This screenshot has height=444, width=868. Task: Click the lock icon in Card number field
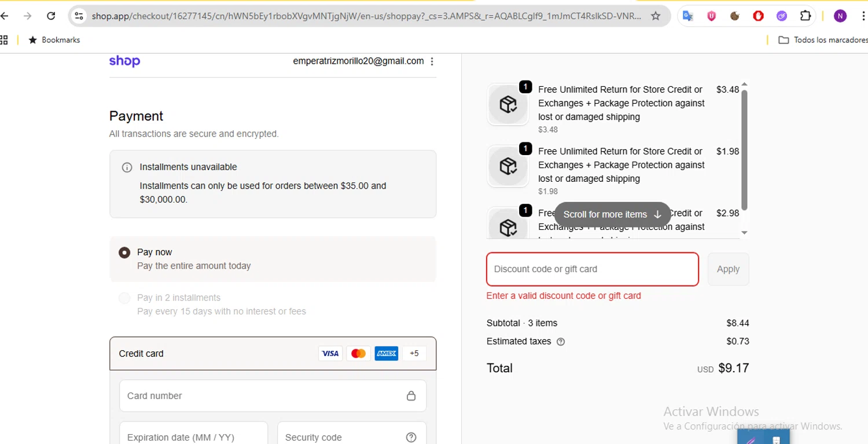click(x=411, y=396)
